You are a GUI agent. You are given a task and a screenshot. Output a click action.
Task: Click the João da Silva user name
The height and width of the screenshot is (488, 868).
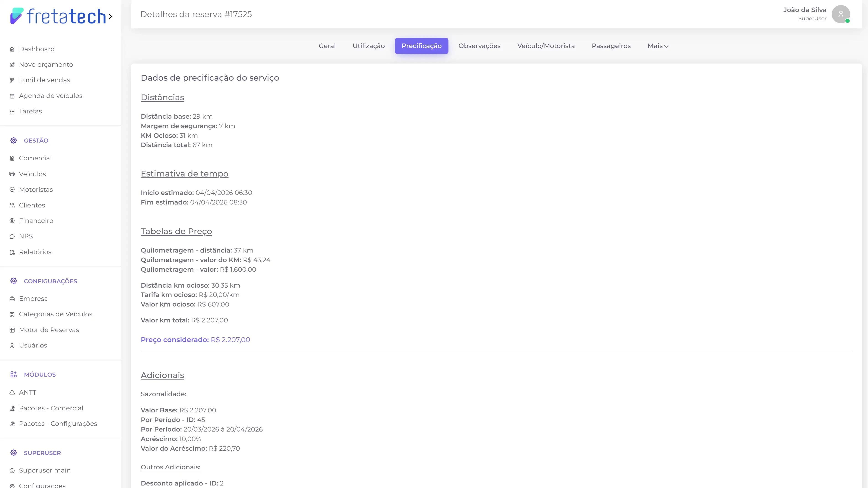805,10
